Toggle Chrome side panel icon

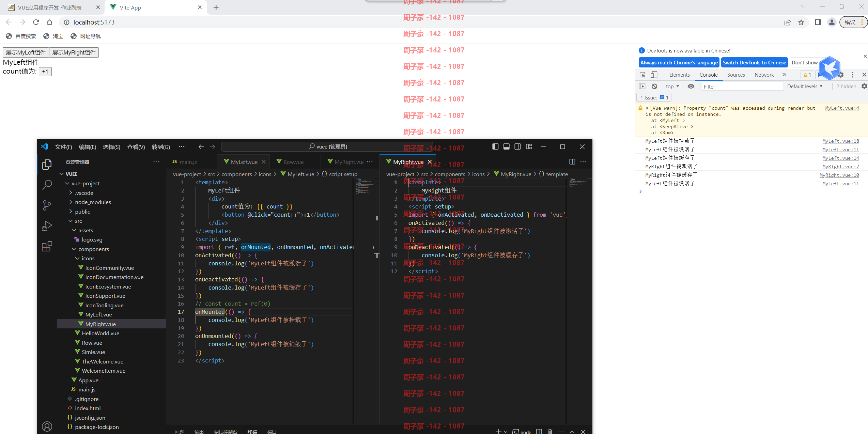tap(818, 22)
